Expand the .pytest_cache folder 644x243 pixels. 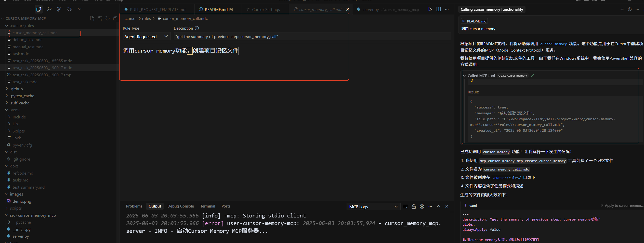pyautogui.click(x=22, y=96)
